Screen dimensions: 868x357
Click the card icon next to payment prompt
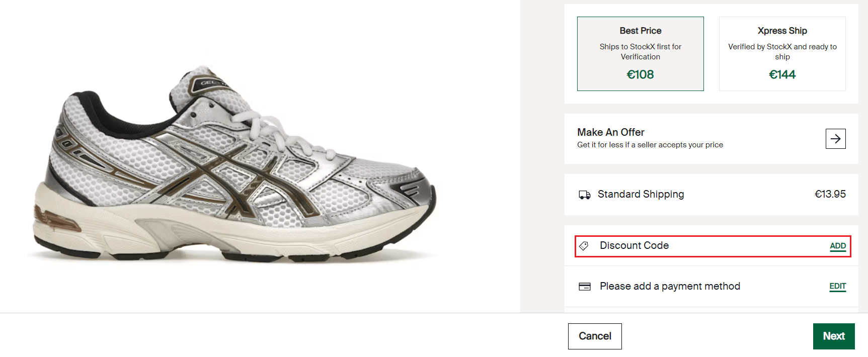click(x=584, y=286)
